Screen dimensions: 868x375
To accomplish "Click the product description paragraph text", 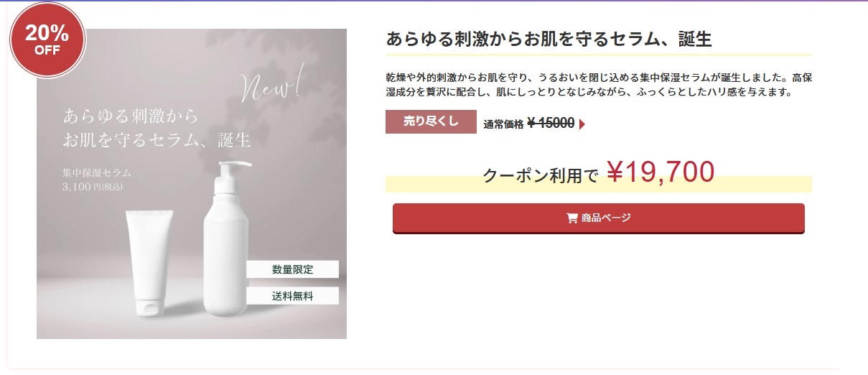I will click(x=598, y=84).
